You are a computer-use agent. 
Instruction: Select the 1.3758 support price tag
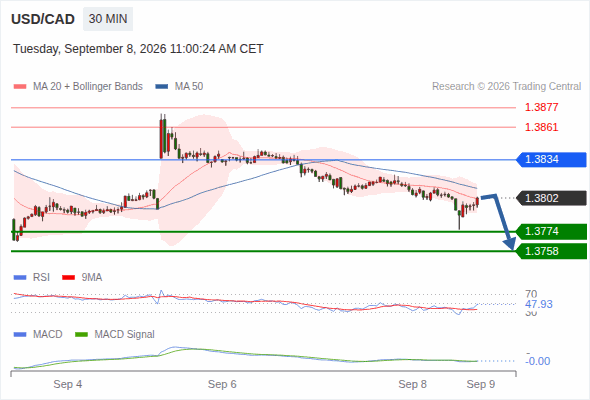coord(551,251)
